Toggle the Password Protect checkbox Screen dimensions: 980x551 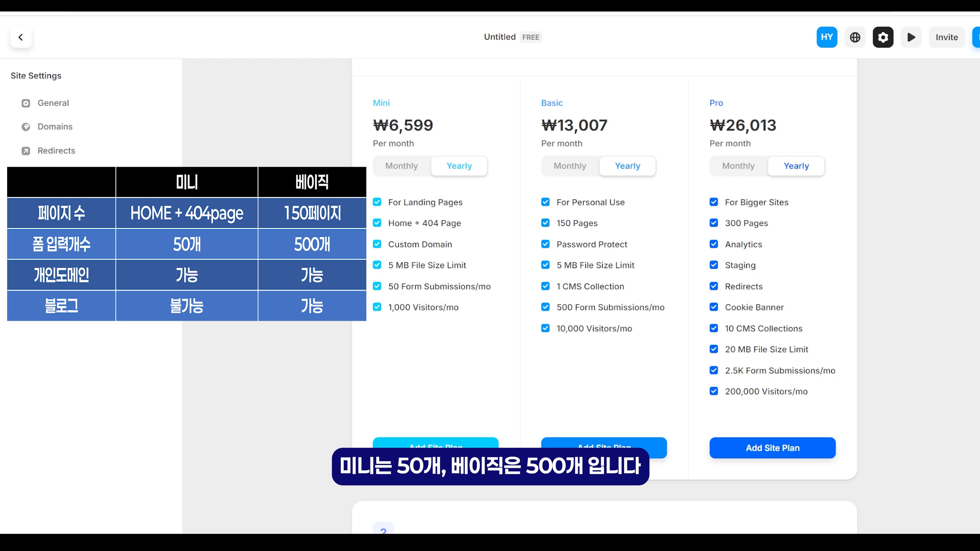click(545, 244)
